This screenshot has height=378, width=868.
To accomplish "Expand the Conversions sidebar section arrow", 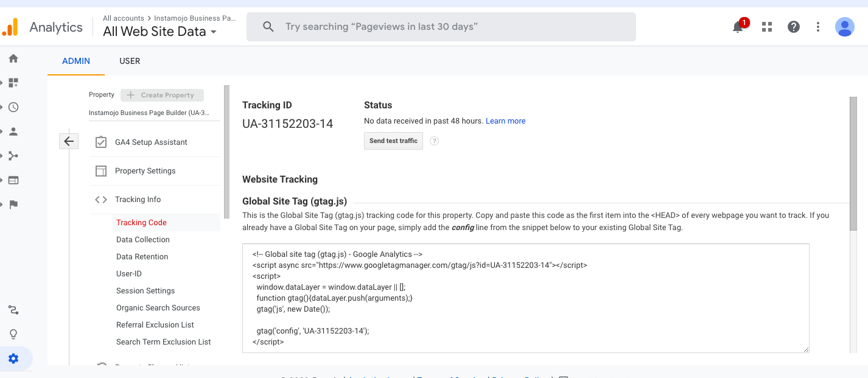I will coord(2,205).
